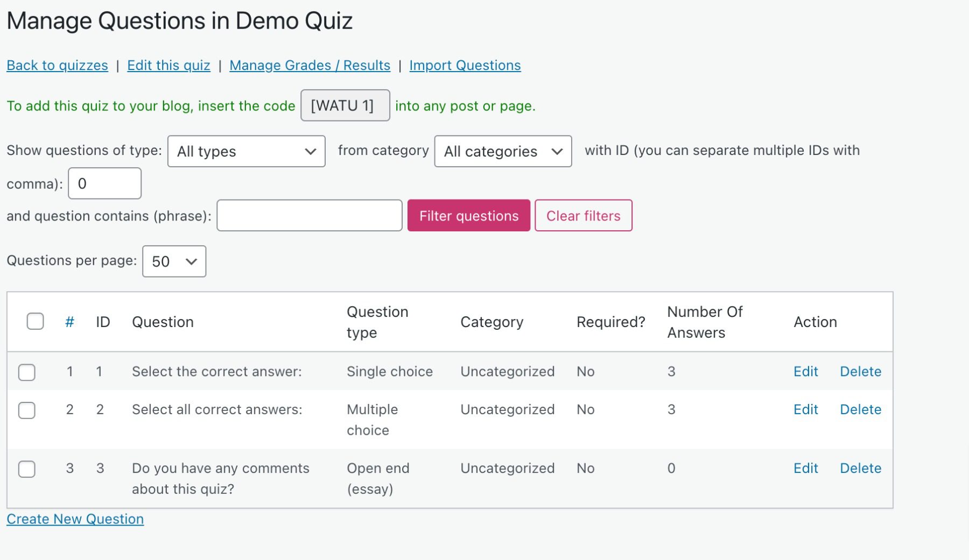This screenshot has width=969, height=560.
Task: Click the question phrase search field
Action: pos(309,215)
